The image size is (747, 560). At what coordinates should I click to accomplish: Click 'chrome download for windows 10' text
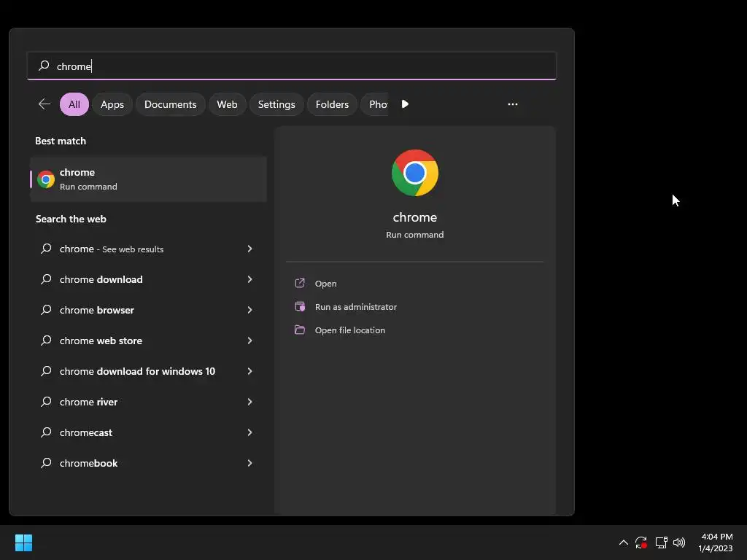pos(137,371)
